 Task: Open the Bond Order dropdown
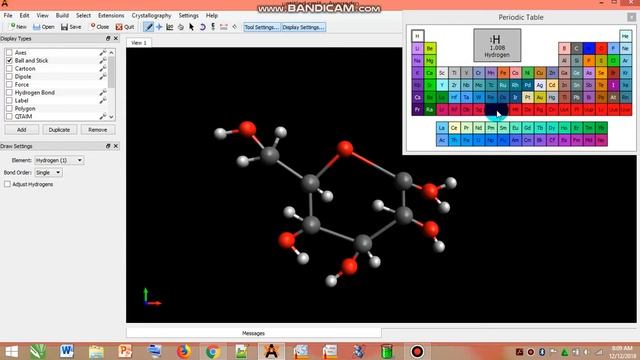[x=48, y=173]
